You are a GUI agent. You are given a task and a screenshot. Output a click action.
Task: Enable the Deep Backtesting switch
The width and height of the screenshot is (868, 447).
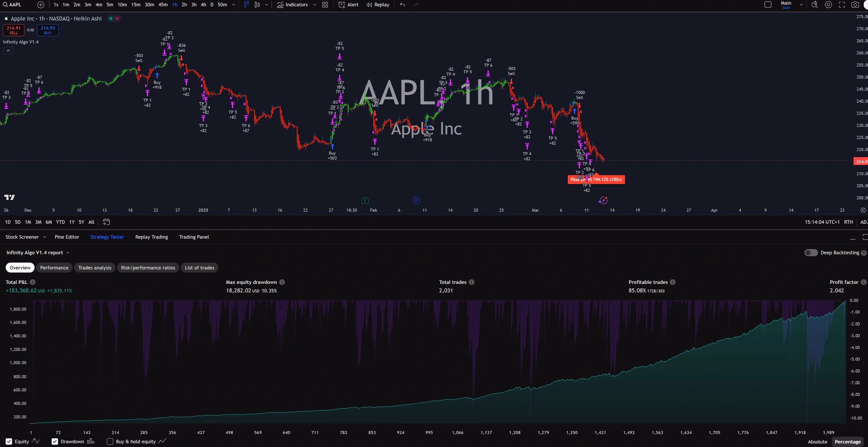(811, 253)
